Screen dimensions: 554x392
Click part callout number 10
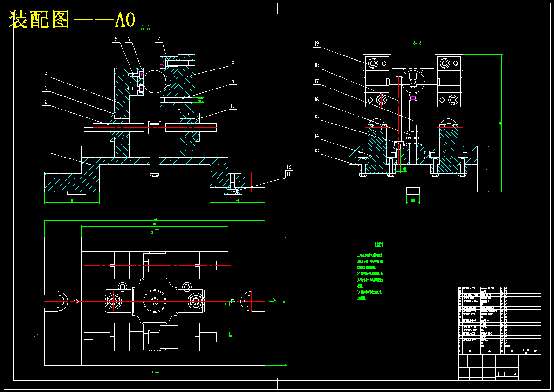point(233,106)
